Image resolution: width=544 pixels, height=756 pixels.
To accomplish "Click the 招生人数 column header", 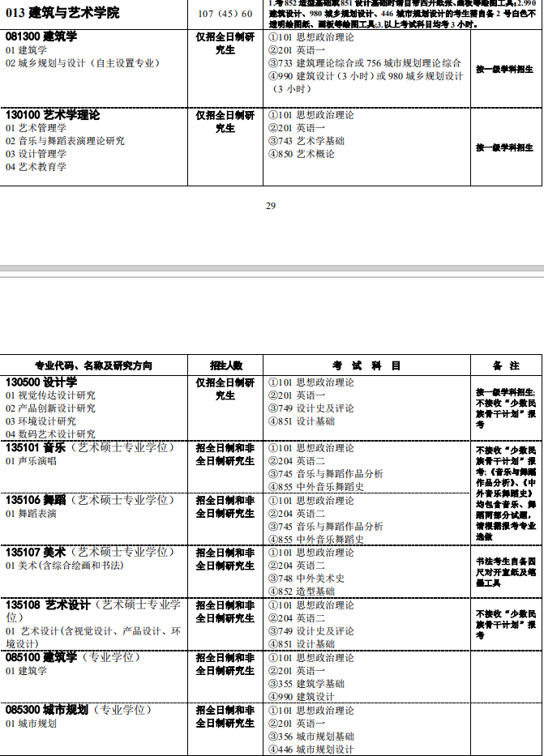I will (225, 365).
